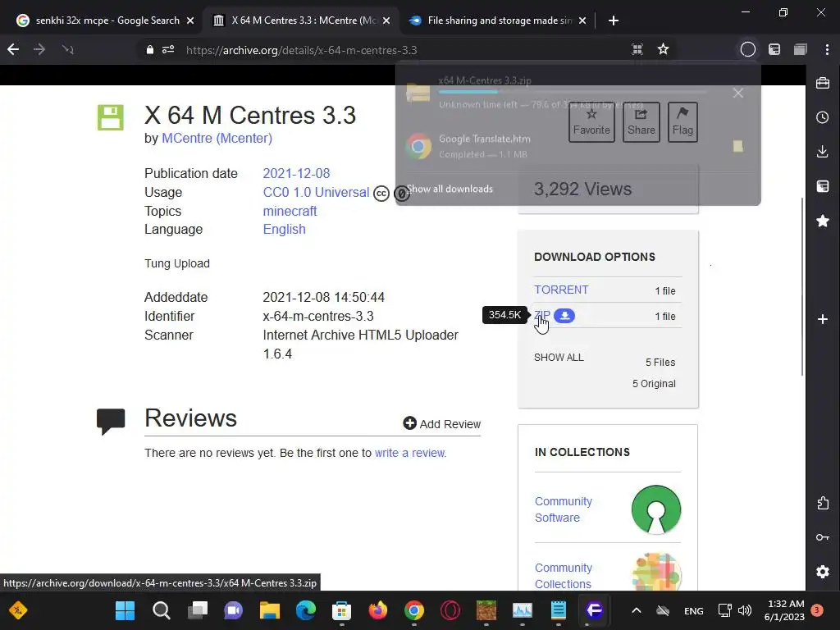Open the CC0 1.0 Universal license link
Image resolution: width=840 pixels, height=630 pixels.
point(316,192)
